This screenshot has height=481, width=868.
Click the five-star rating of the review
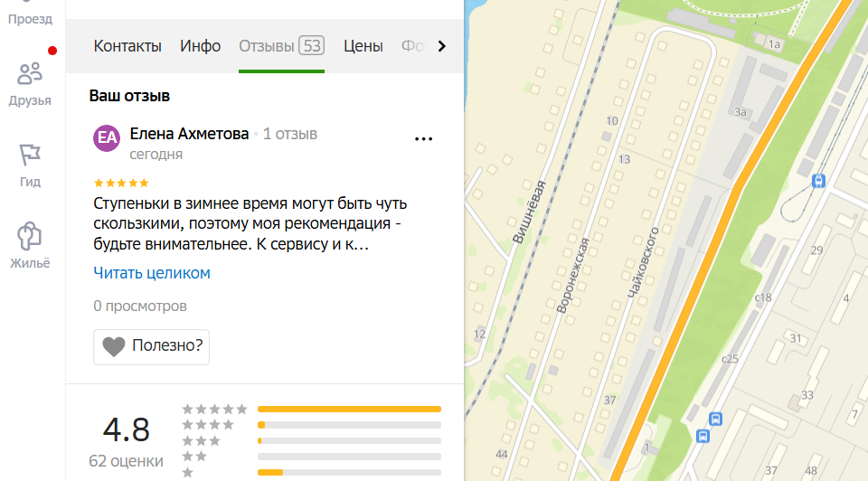(x=121, y=183)
